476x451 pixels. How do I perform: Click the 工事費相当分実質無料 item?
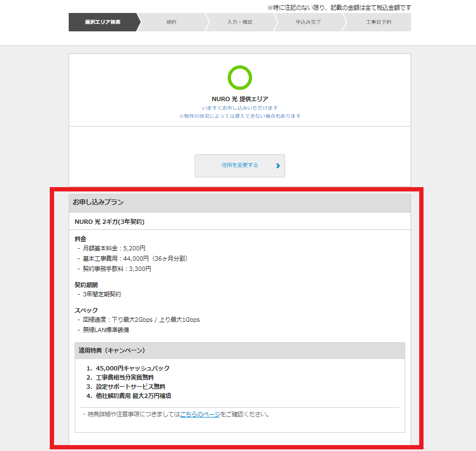coord(125,377)
